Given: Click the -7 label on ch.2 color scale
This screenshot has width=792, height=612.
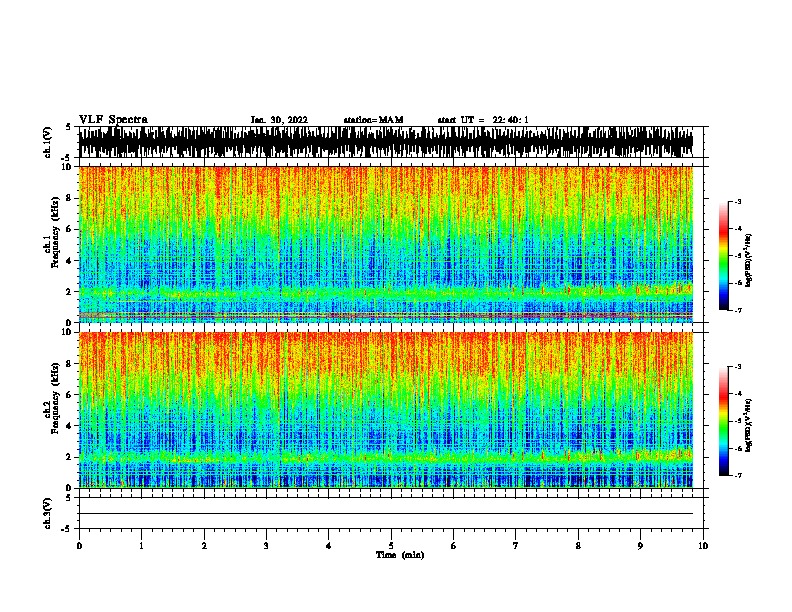Looking at the screenshot, I should 737,475.
